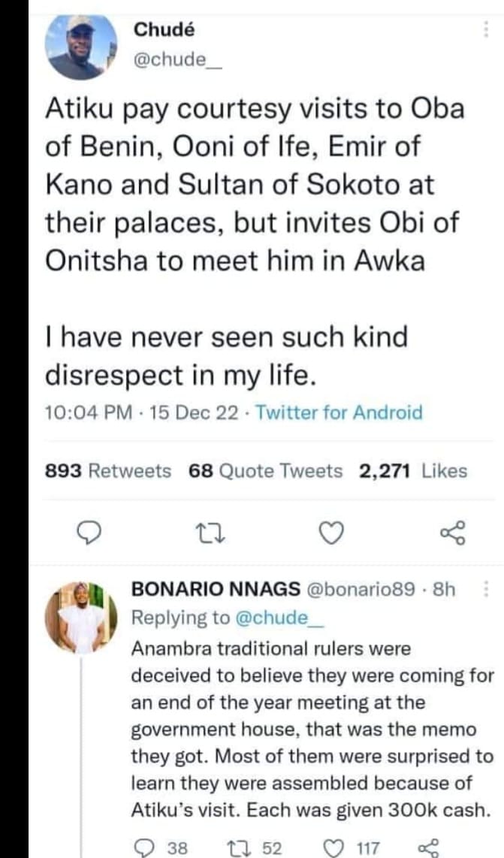
Task: View Chudé's profile picture
Action: point(81,46)
